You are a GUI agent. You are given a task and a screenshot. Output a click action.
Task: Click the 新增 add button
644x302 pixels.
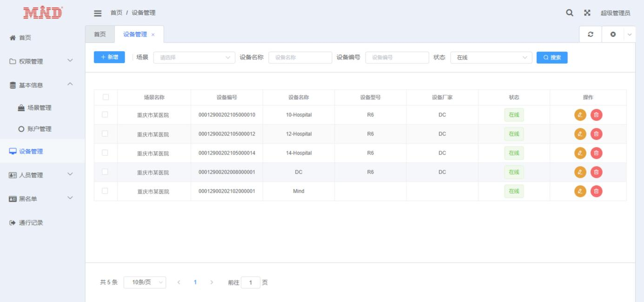click(109, 57)
